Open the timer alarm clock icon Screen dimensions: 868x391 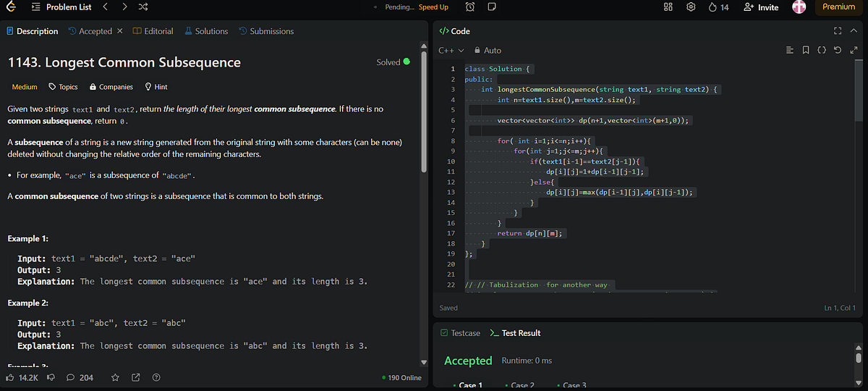pos(470,7)
